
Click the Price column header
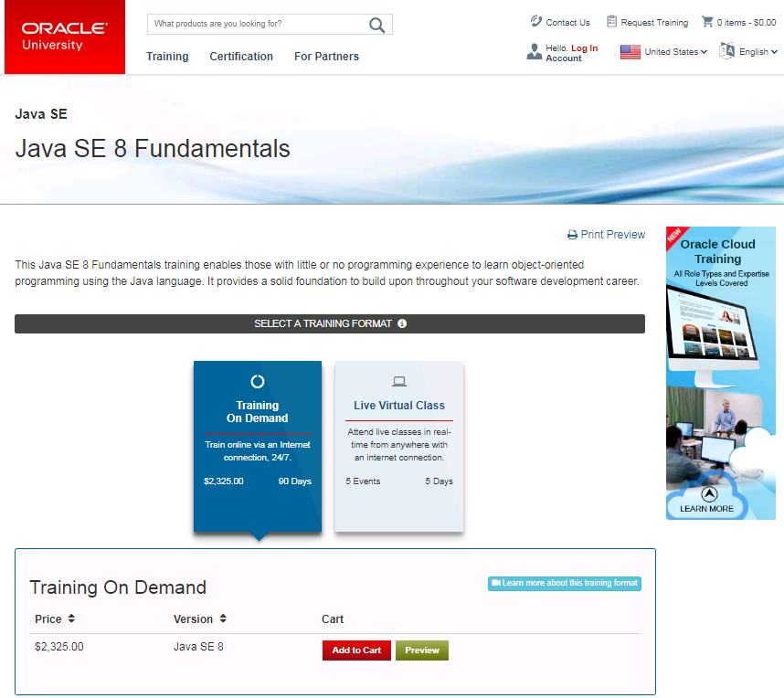click(48, 619)
